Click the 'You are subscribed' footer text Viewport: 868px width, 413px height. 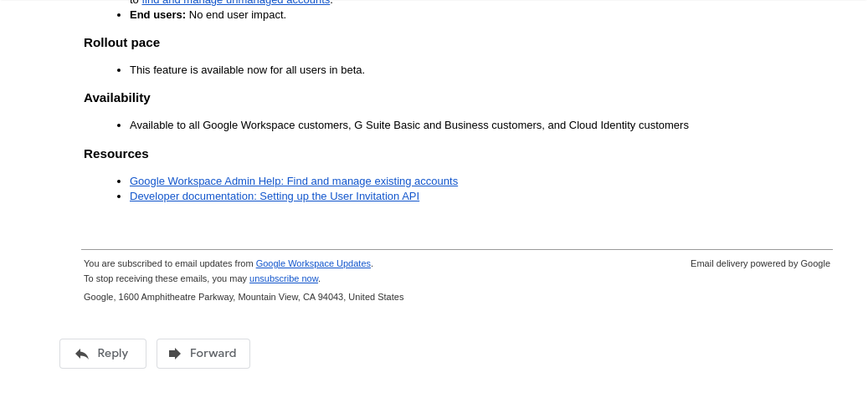(168, 263)
